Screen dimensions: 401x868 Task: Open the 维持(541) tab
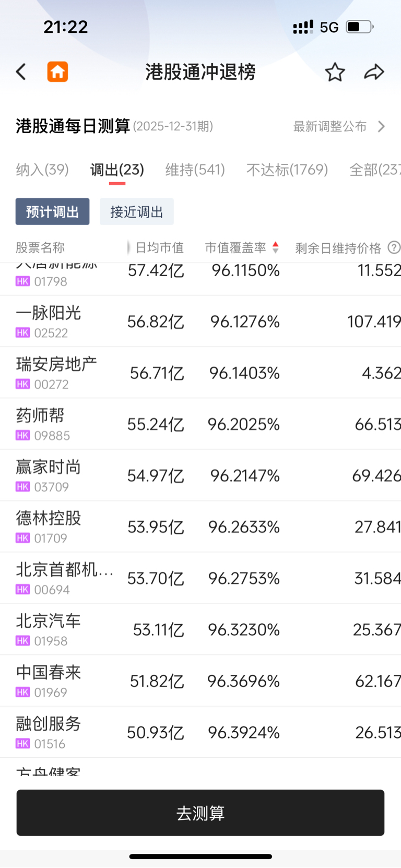pyautogui.click(x=195, y=170)
